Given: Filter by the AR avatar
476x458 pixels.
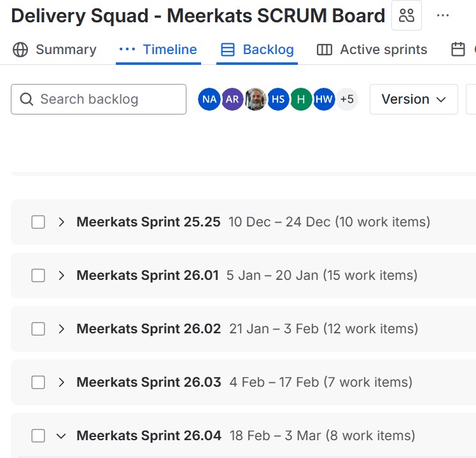Looking at the screenshot, I should click(x=232, y=99).
